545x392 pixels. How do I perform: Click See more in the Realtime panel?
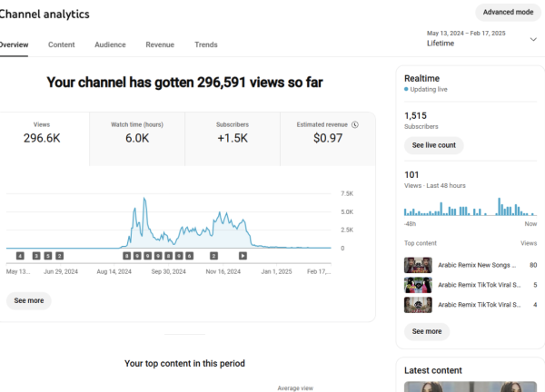[427, 331]
